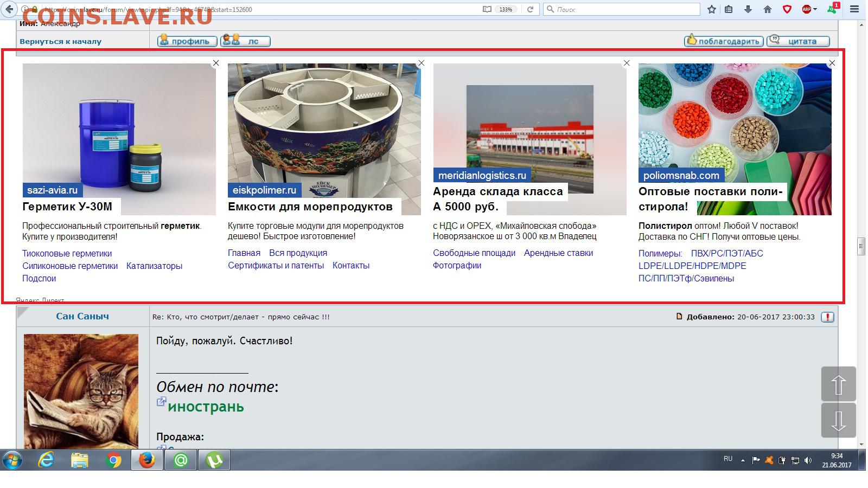Click the polystyrene granules ad image
This screenshot has height=488, width=868.
tap(735, 139)
